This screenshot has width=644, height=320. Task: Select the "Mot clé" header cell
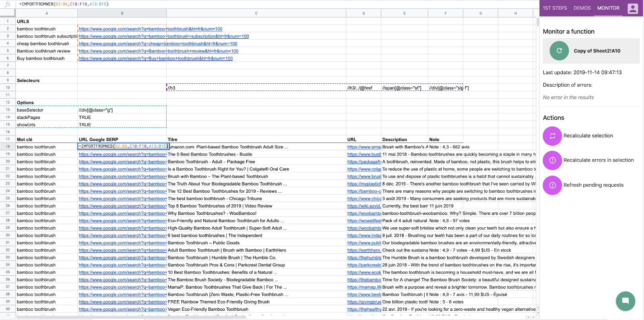[x=47, y=139]
